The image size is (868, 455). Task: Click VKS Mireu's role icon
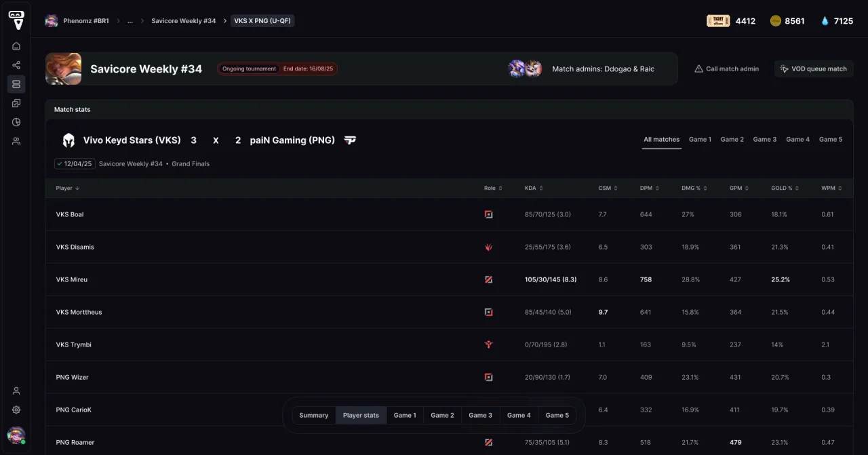coord(488,279)
